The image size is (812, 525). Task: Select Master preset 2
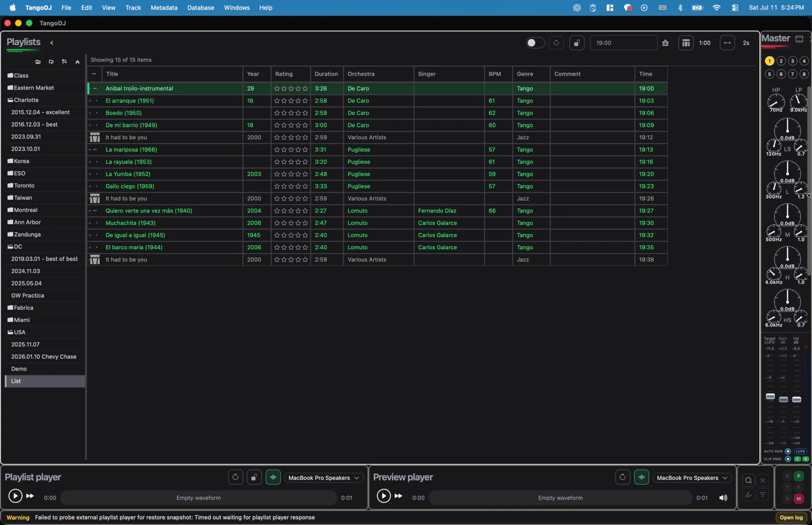point(781,61)
